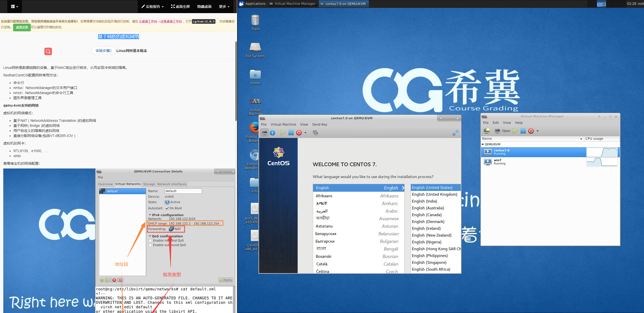Open View menu in centos7.0 window
The height and width of the screenshot is (313, 644).
click(x=304, y=125)
